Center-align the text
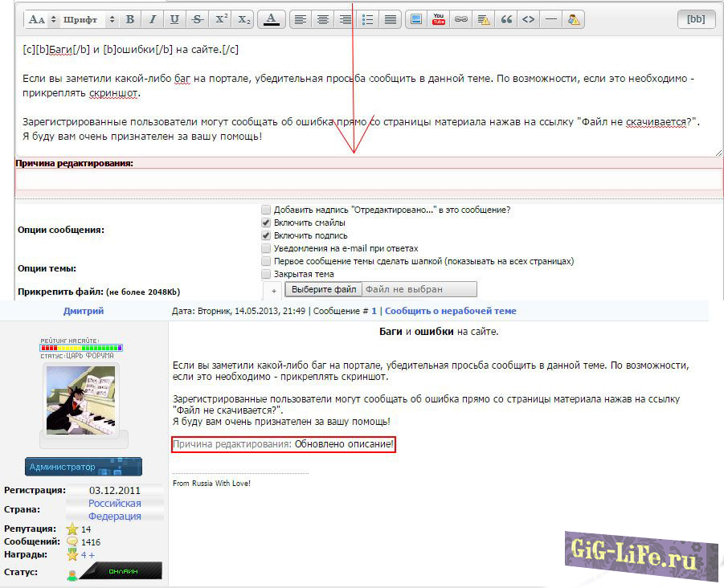This screenshot has width=724, height=588. coord(322,19)
